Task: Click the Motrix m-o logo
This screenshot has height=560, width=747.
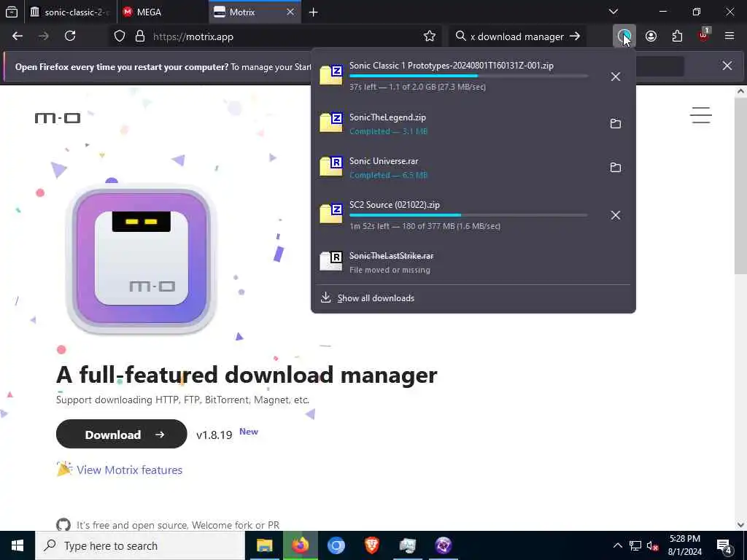Action: [58, 118]
